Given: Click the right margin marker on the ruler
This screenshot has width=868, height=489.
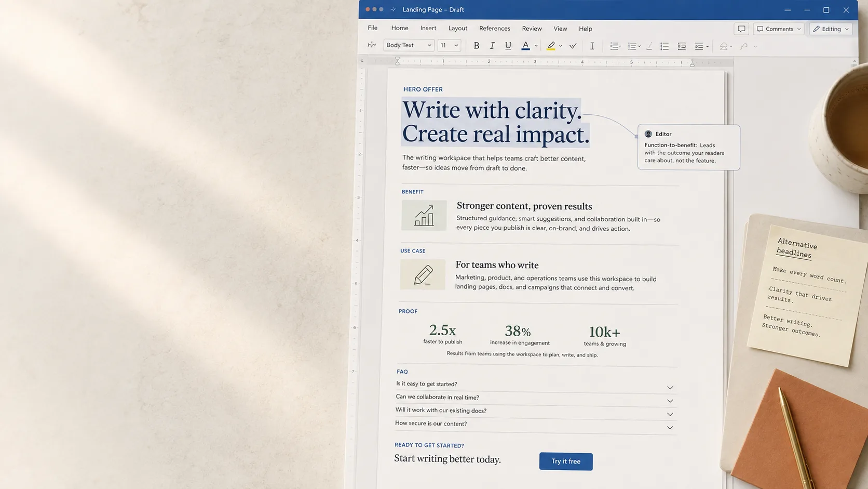Looking at the screenshot, I should click(x=692, y=63).
